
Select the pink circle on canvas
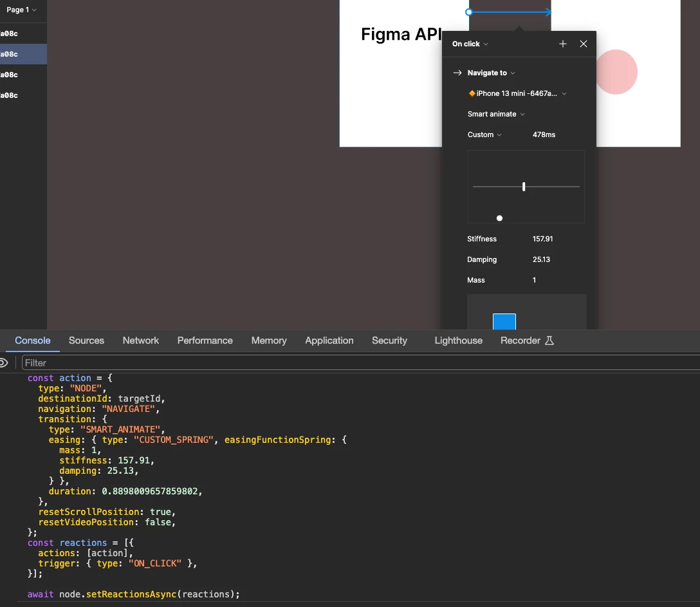[616, 72]
